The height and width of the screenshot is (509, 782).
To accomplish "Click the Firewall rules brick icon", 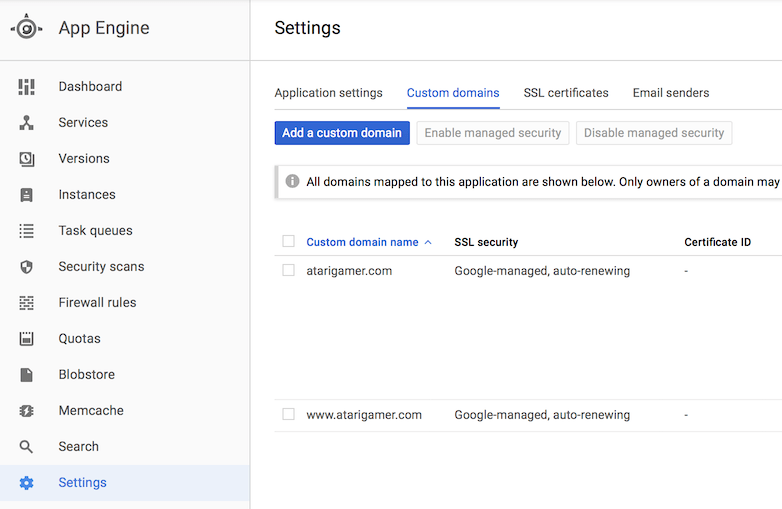I will tap(26, 303).
